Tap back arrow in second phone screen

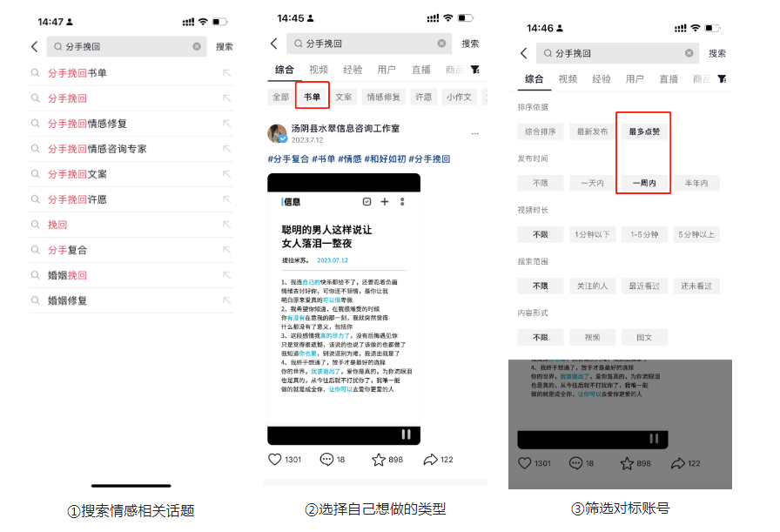[273, 44]
